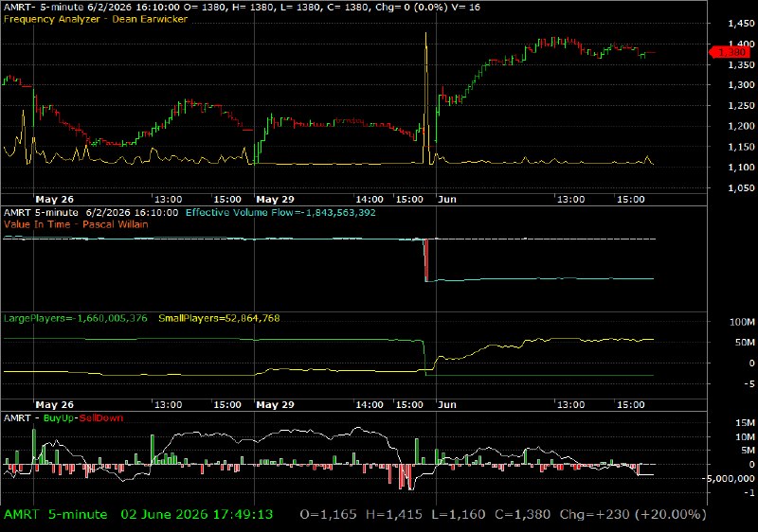Click the 'SmallPlayers=52,864,768' legend

pos(219,318)
